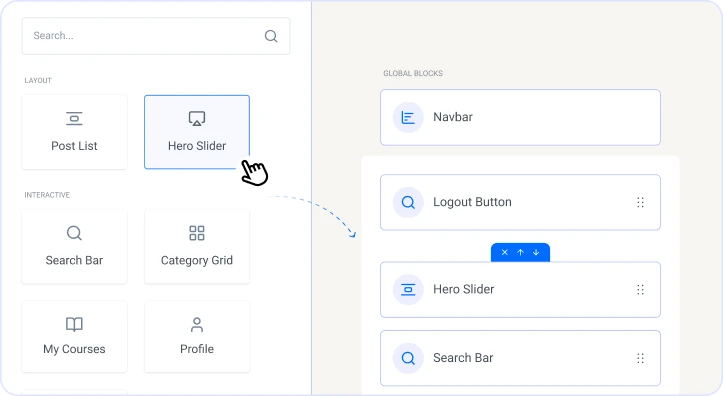Choose the Category Grid block

(197, 247)
